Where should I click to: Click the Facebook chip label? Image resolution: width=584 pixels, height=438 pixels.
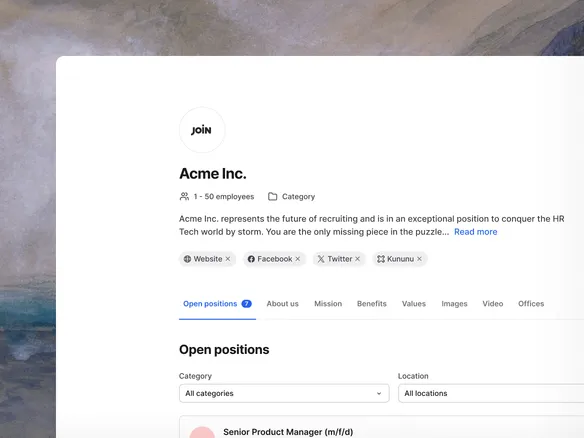(275, 259)
